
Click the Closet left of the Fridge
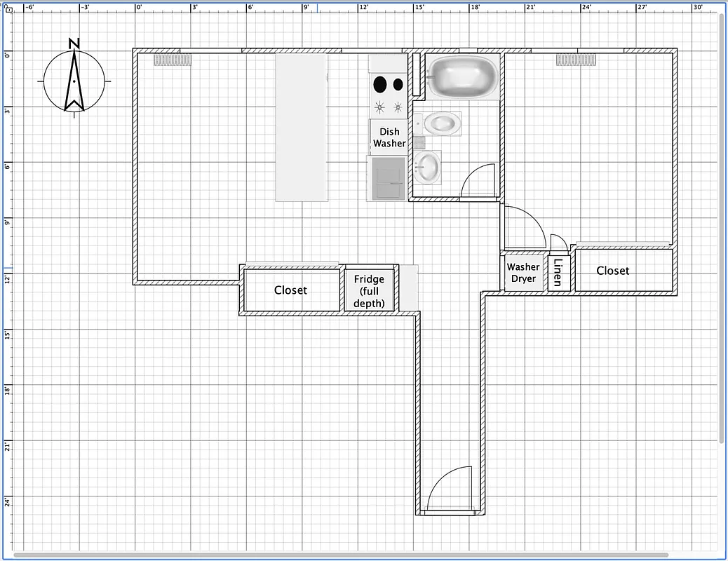(x=290, y=290)
